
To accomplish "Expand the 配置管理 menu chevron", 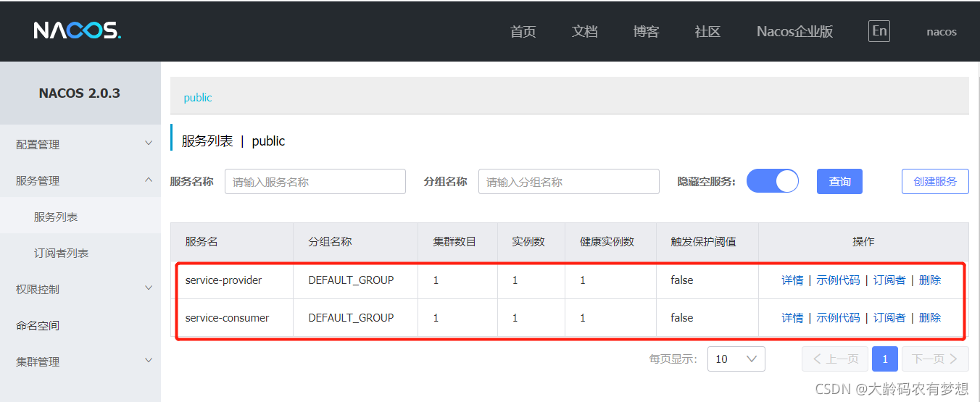I will click(149, 143).
